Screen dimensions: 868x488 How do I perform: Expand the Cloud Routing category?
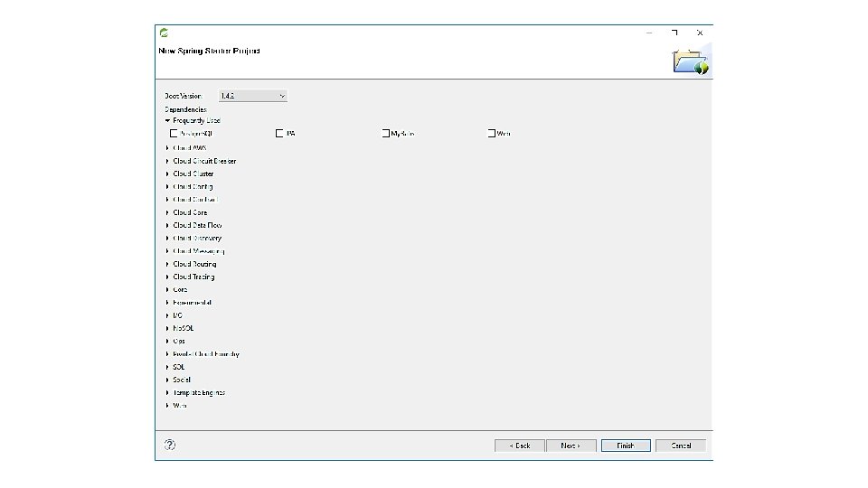point(167,264)
